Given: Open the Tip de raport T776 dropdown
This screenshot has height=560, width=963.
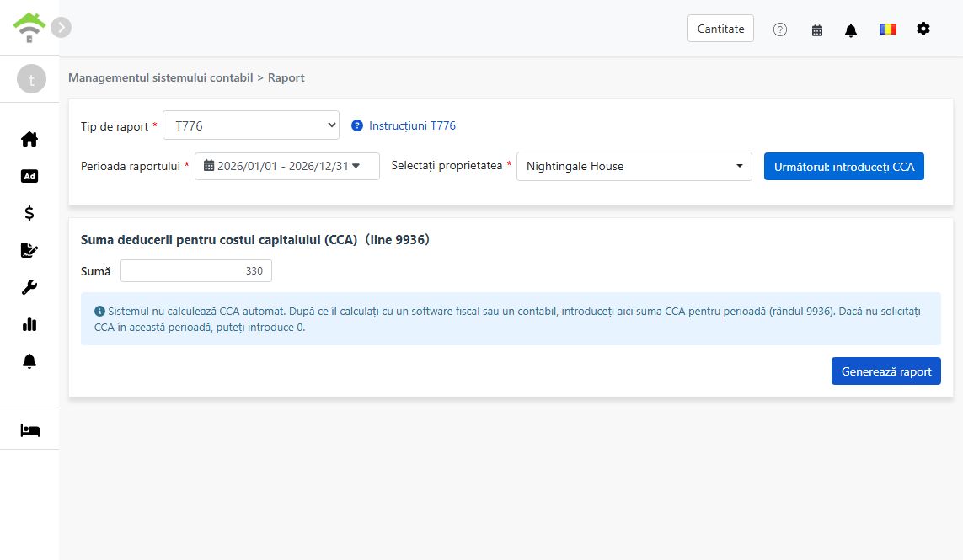Looking at the screenshot, I should tap(251, 125).
